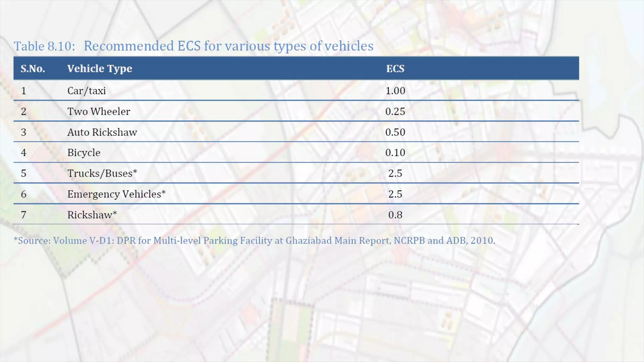The height and width of the screenshot is (362, 644).
Task: Click the ECS value 1.00
Action: point(395,91)
